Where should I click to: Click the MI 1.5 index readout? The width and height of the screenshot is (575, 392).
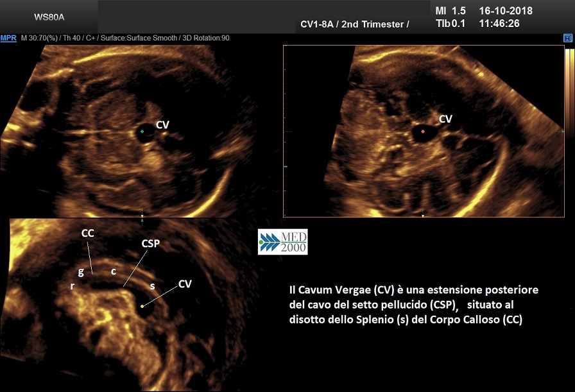coord(450,11)
